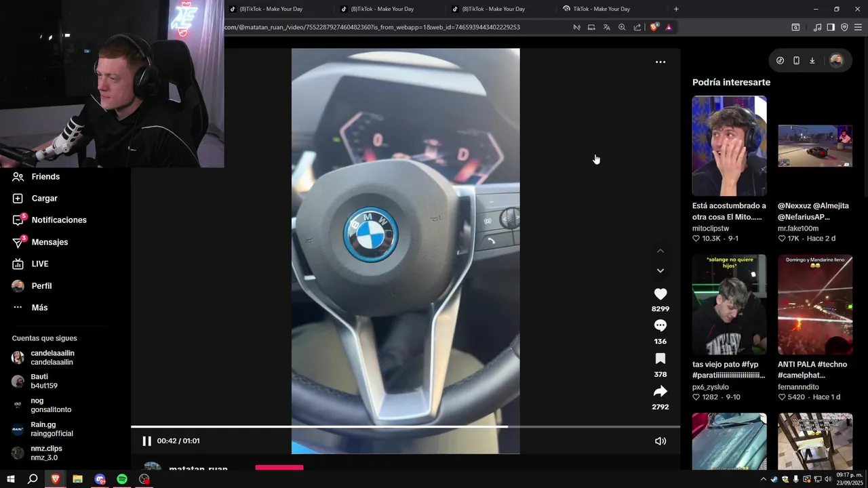Open nog gonsalitonto account
868x488 pixels.
point(41,405)
